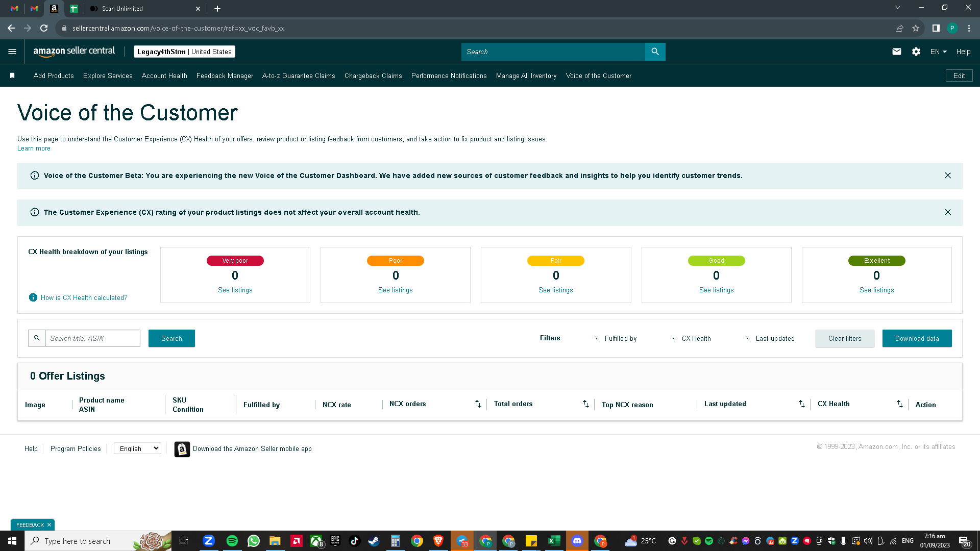Click the browser address bar URL
Image resolution: width=980 pixels, height=551 pixels.
click(x=178, y=29)
